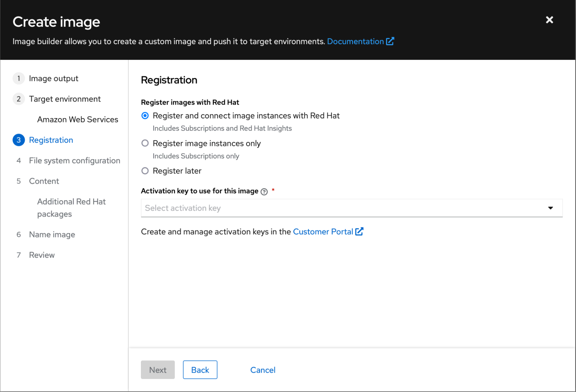The image size is (576, 392).
Task: Click Cancel to abort image creation
Action: (262, 370)
